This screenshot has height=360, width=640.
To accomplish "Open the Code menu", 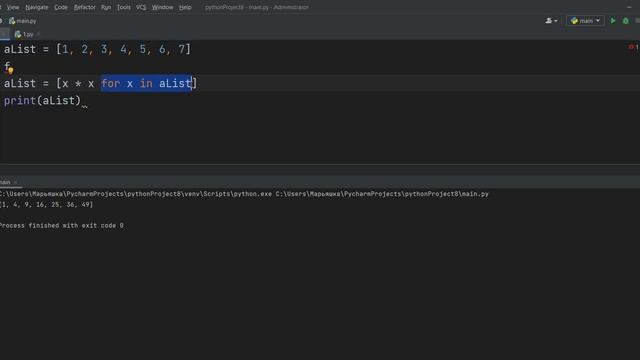I will coord(61,7).
